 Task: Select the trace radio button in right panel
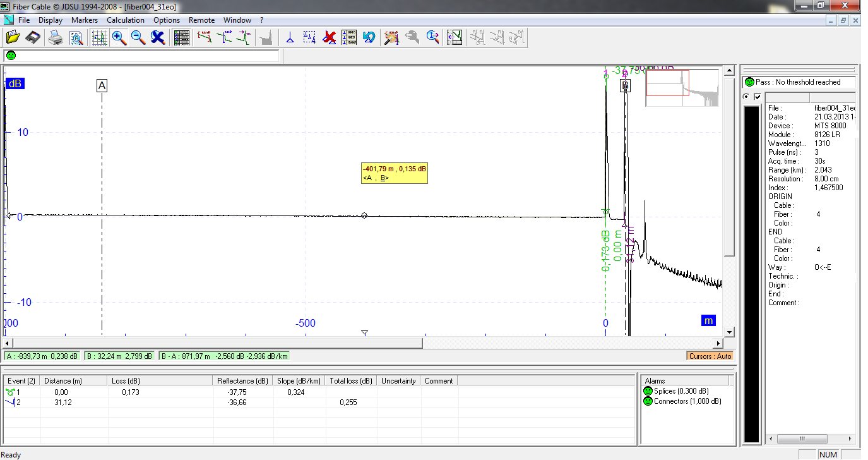pyautogui.click(x=746, y=97)
